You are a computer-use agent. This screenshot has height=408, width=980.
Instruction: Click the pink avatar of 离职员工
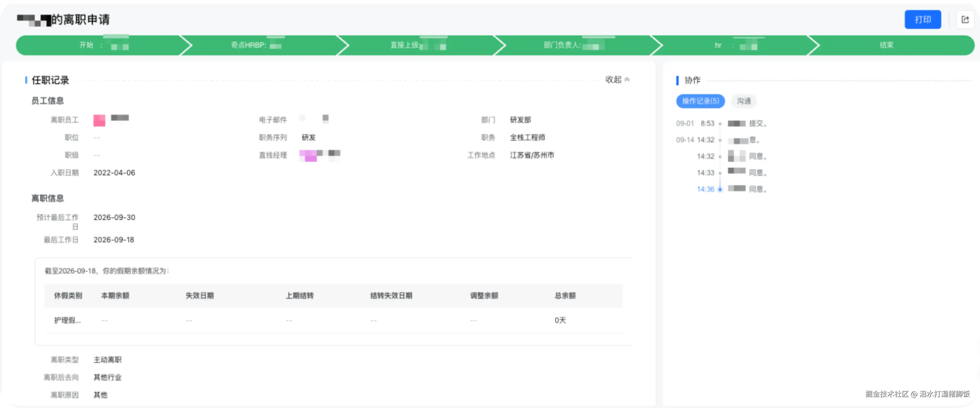tap(99, 120)
